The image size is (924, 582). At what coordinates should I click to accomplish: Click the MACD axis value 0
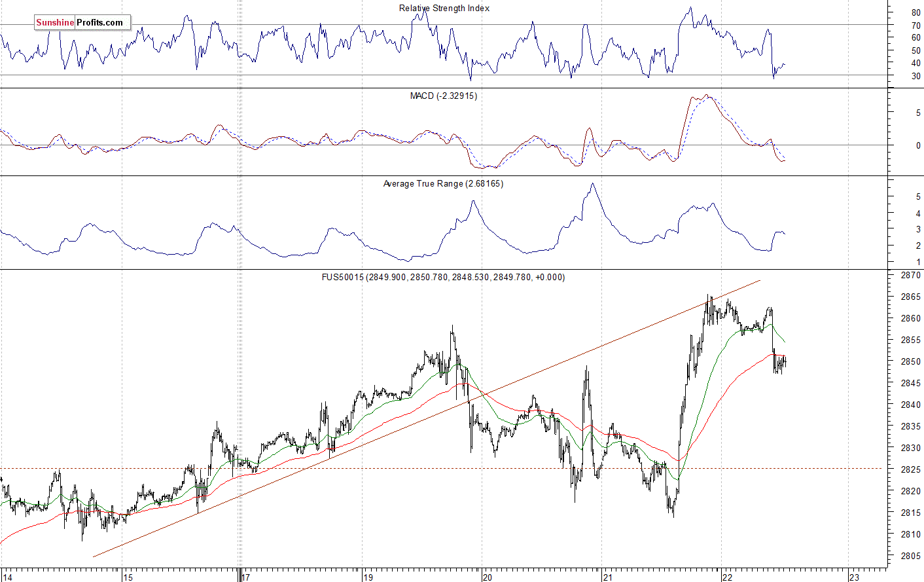pyautogui.click(x=918, y=145)
